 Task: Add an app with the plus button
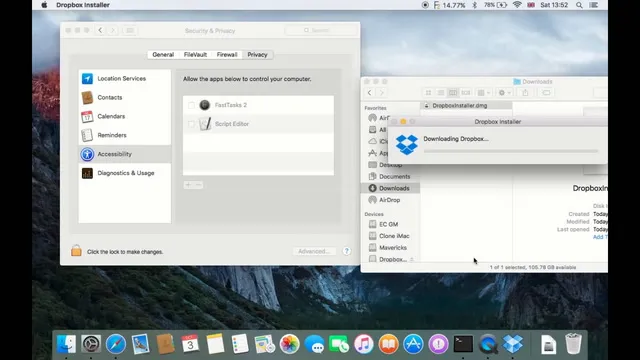click(x=188, y=185)
